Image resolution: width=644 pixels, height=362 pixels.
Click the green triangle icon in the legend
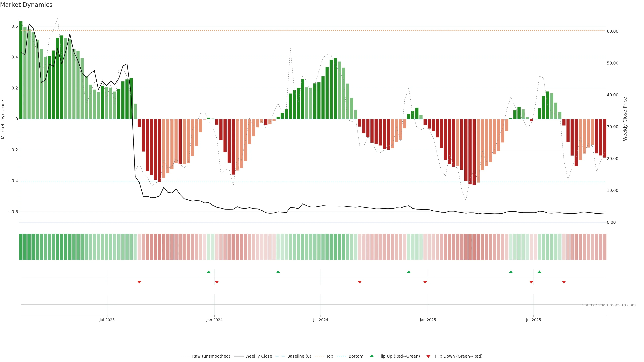[372, 356]
